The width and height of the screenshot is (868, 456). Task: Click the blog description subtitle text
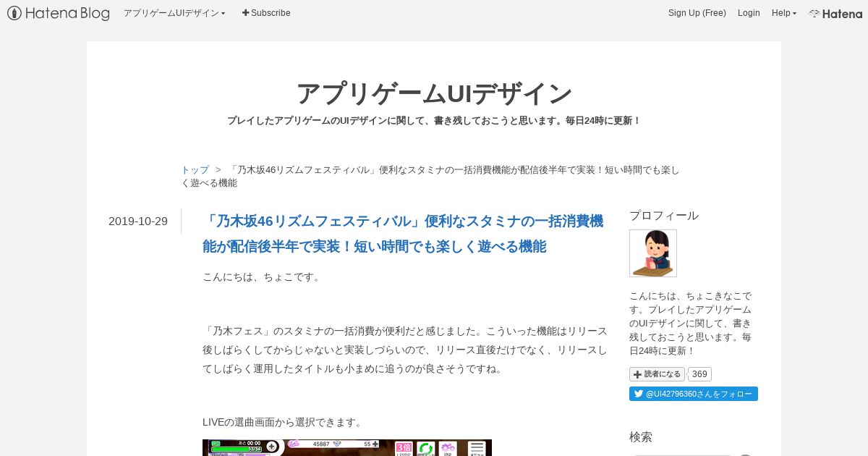coord(434,121)
